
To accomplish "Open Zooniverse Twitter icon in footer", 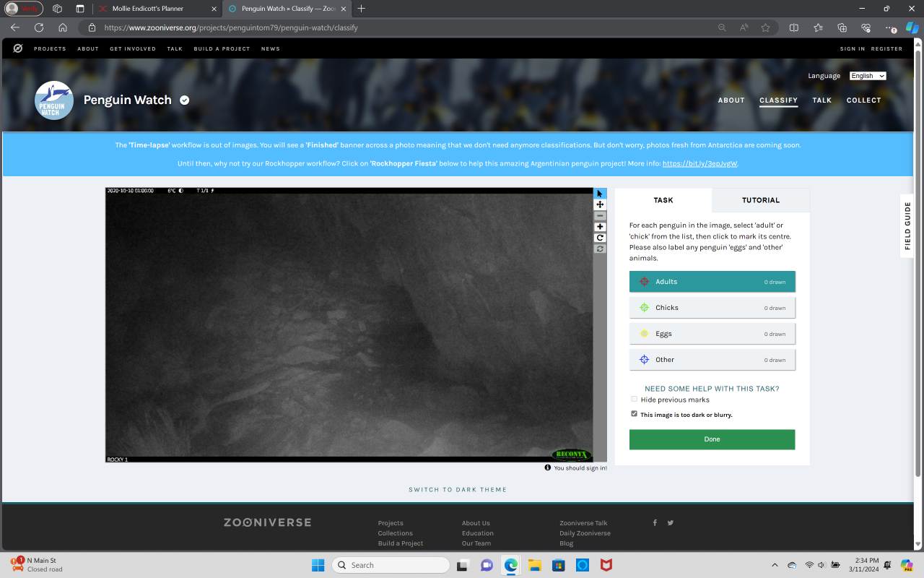I will pos(671,522).
